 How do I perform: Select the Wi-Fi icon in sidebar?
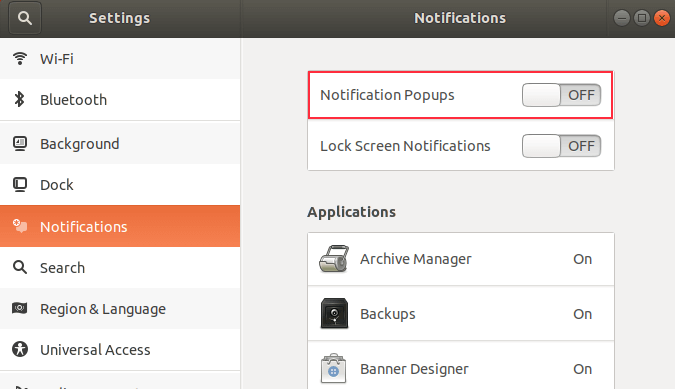point(20,58)
